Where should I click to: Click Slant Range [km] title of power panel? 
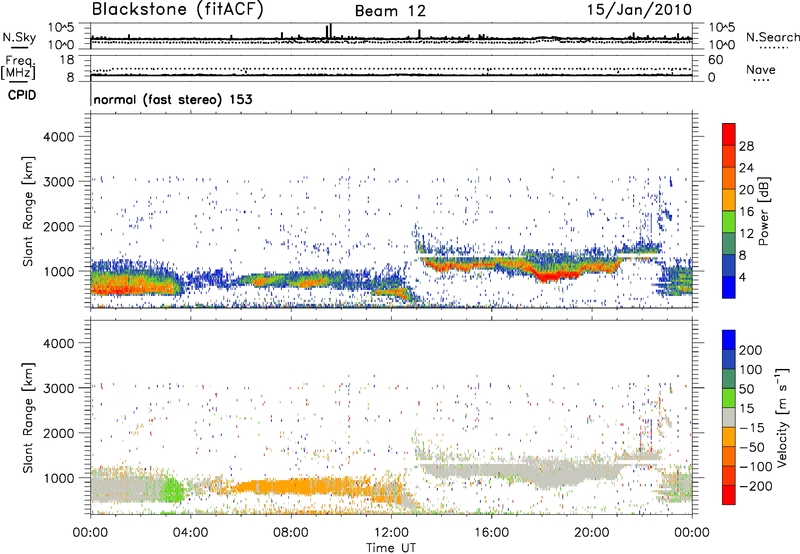28,211
